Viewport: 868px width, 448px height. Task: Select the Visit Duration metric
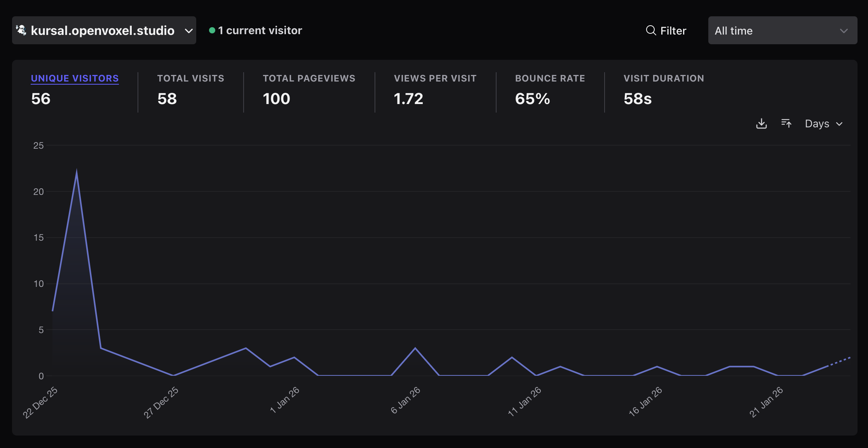click(x=664, y=78)
